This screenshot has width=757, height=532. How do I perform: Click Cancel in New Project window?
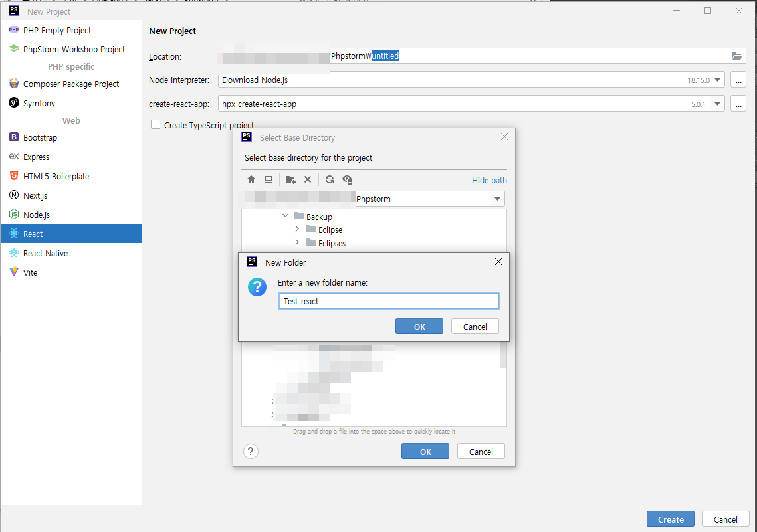coord(725,519)
